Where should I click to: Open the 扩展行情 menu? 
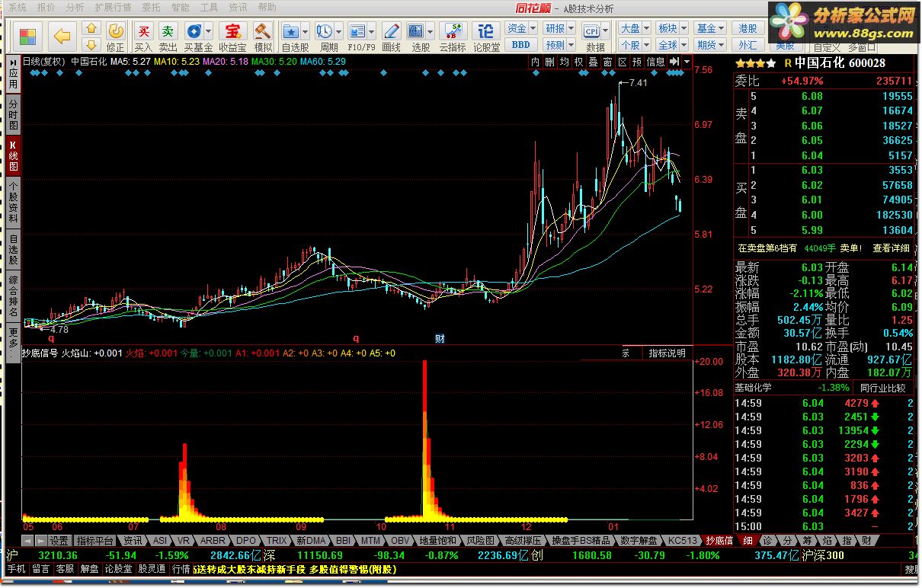(x=114, y=7)
